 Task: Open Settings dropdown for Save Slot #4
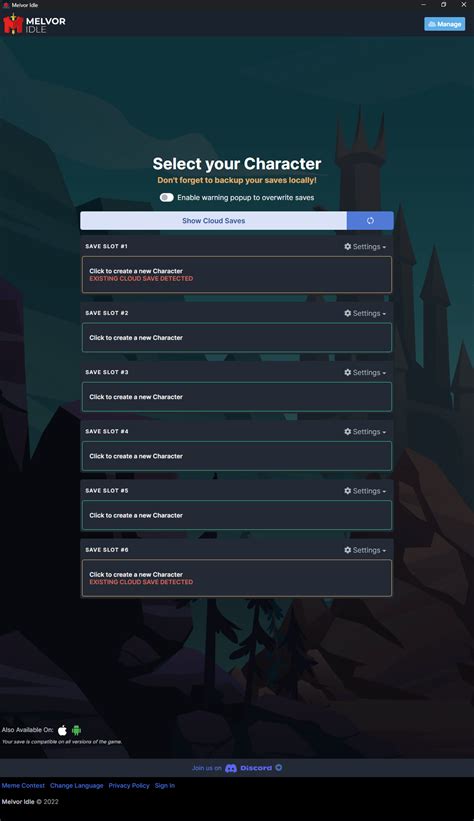tap(365, 431)
